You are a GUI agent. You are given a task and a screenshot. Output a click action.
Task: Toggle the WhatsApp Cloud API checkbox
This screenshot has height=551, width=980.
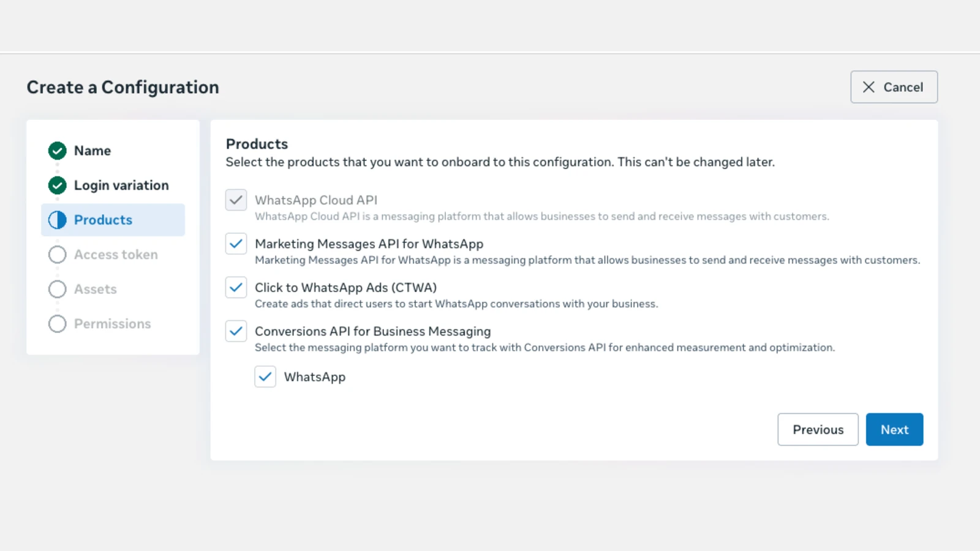[236, 200]
